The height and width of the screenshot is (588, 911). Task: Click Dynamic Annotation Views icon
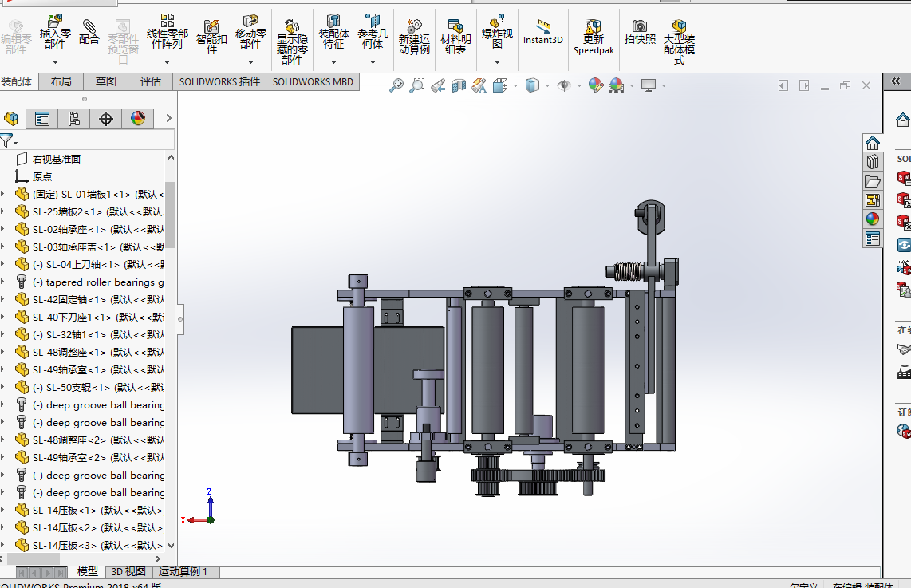(479, 86)
